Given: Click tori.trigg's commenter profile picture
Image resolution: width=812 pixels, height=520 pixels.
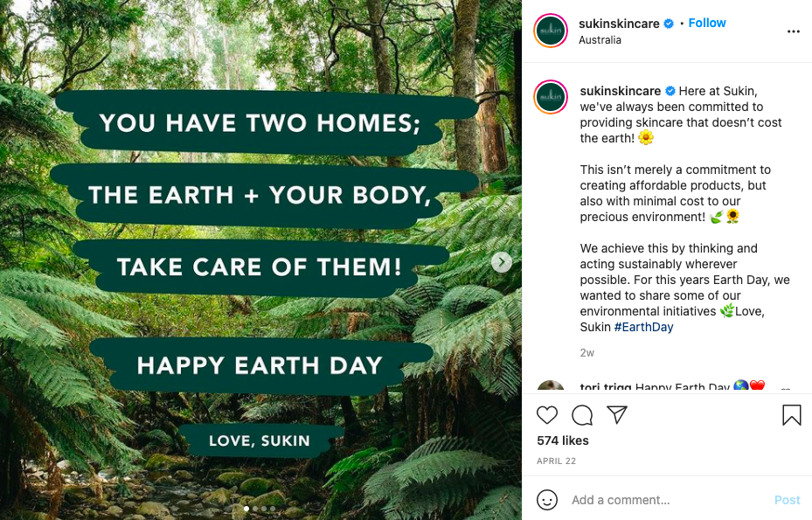Looking at the screenshot, I should (551, 387).
